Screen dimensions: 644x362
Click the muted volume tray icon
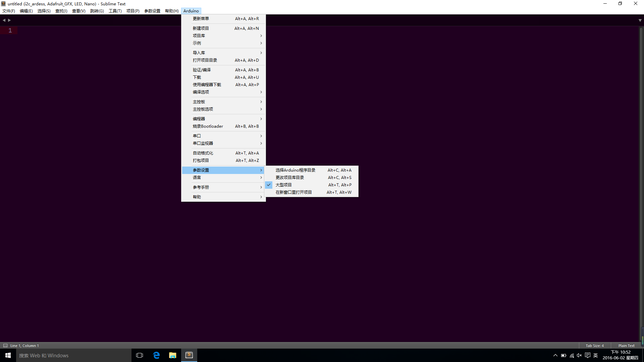pos(579,355)
